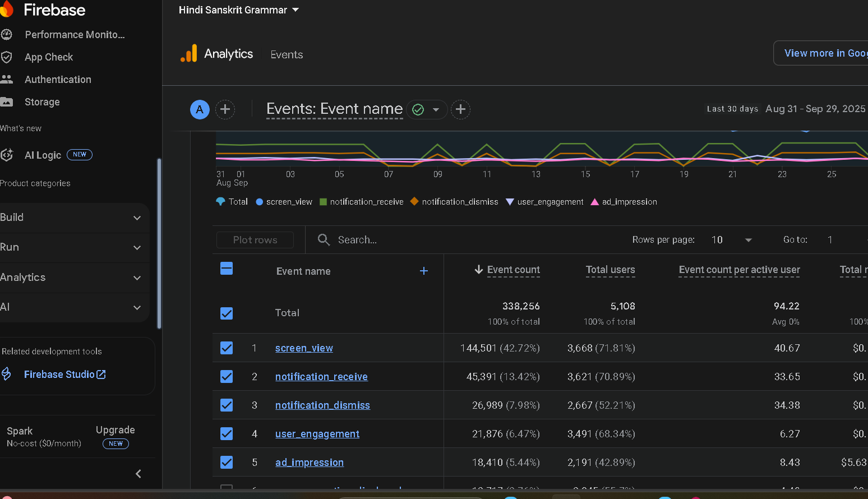Image resolution: width=868 pixels, height=499 pixels.
Task: Click the Performance Monitoring sidebar icon
Action: click(x=7, y=35)
